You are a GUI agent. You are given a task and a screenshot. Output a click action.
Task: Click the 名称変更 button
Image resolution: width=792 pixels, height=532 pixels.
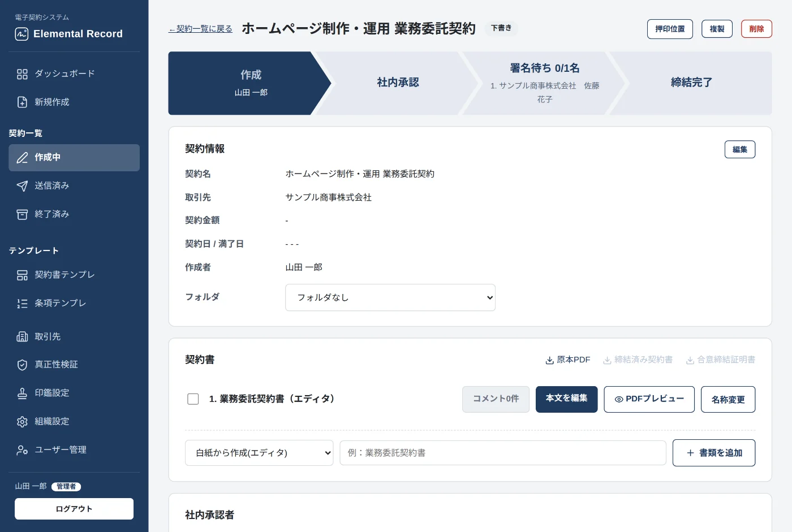[x=728, y=400]
